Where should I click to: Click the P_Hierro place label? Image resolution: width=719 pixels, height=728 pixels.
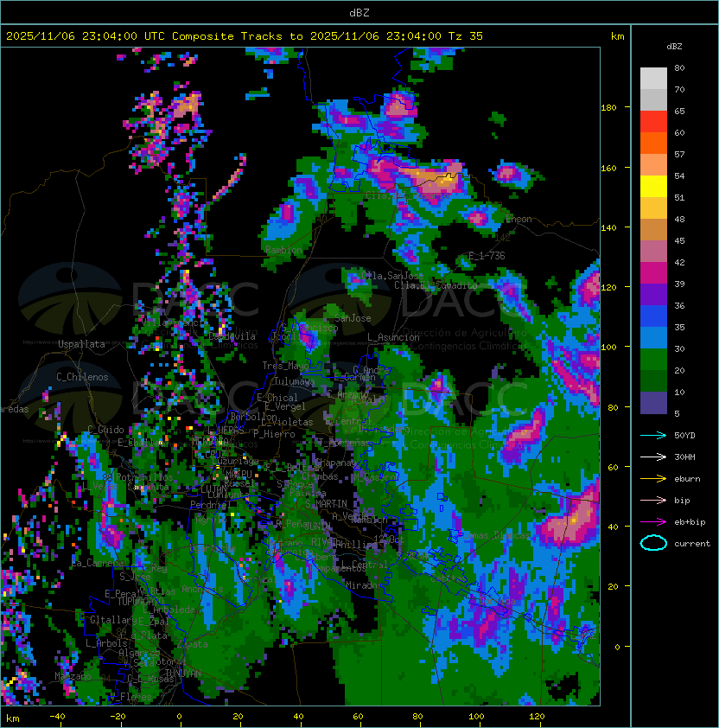tap(274, 434)
